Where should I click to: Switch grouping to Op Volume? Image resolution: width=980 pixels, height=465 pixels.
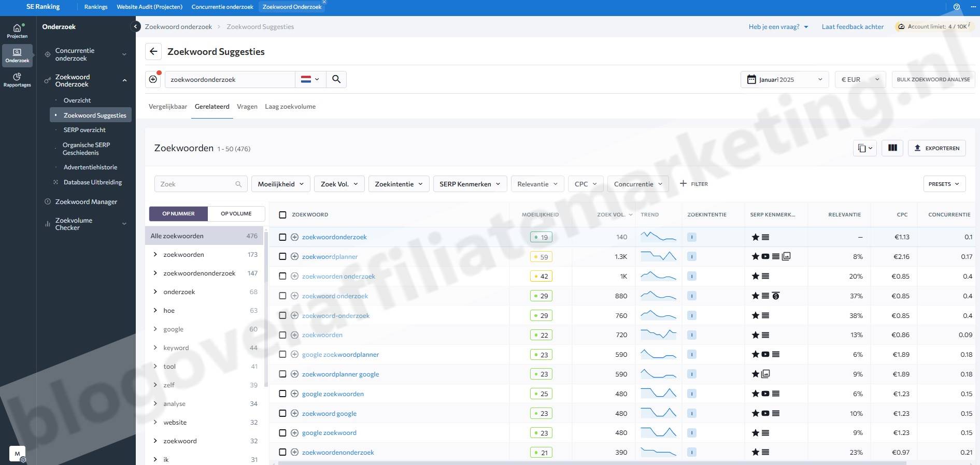point(236,214)
